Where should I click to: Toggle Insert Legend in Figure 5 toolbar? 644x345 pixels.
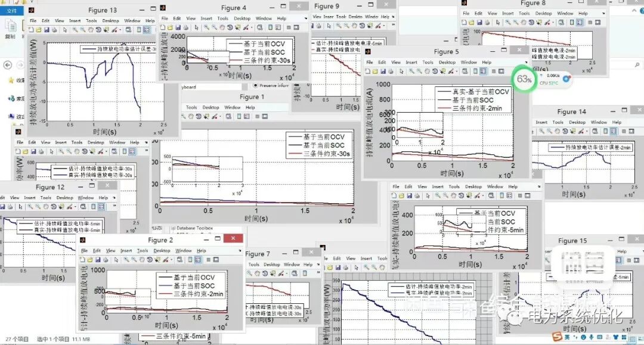coord(483,72)
